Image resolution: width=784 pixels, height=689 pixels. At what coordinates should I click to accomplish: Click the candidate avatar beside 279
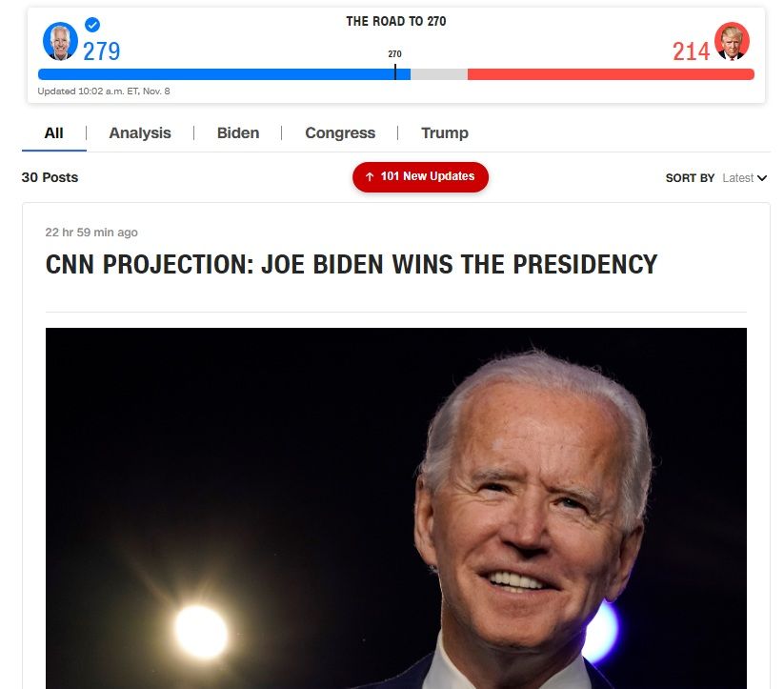(x=60, y=41)
